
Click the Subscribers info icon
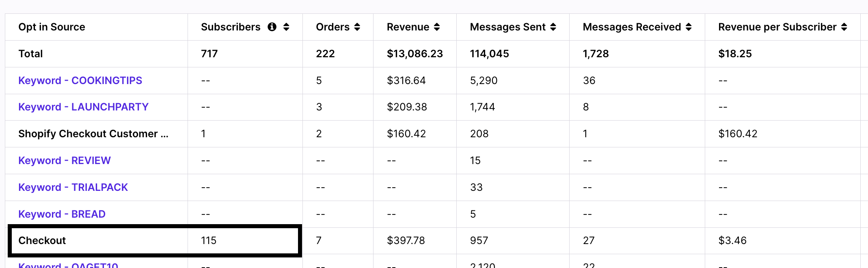point(272,27)
